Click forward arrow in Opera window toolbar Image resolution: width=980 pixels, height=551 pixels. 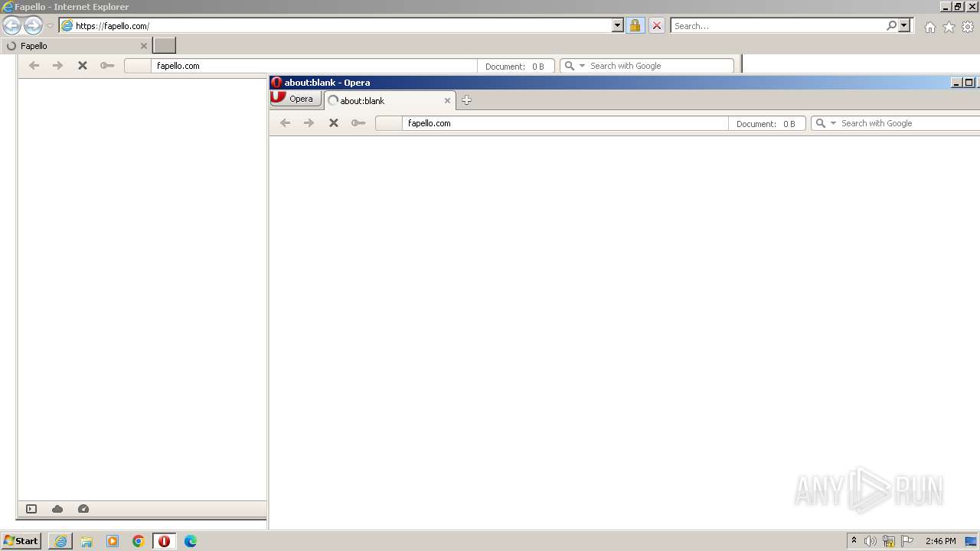pyautogui.click(x=309, y=123)
